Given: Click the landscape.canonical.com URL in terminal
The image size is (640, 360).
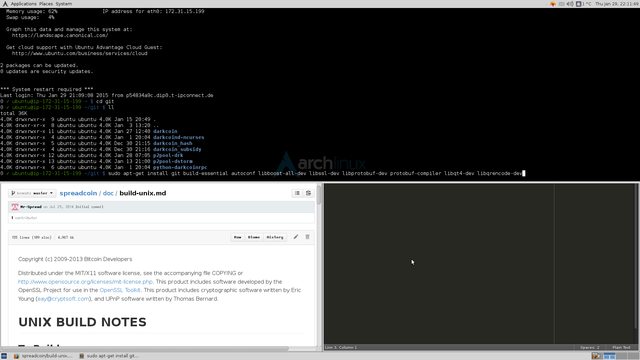Looking at the screenshot, I should coord(60,36).
